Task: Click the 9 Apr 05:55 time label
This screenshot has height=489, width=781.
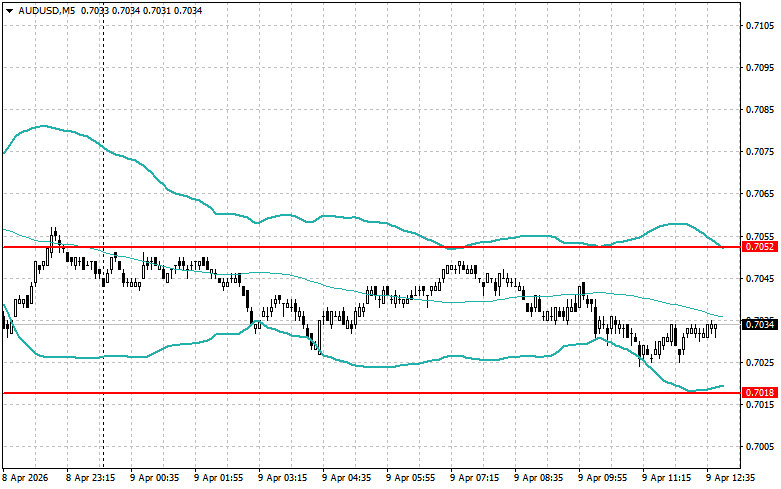Action: coord(411,478)
